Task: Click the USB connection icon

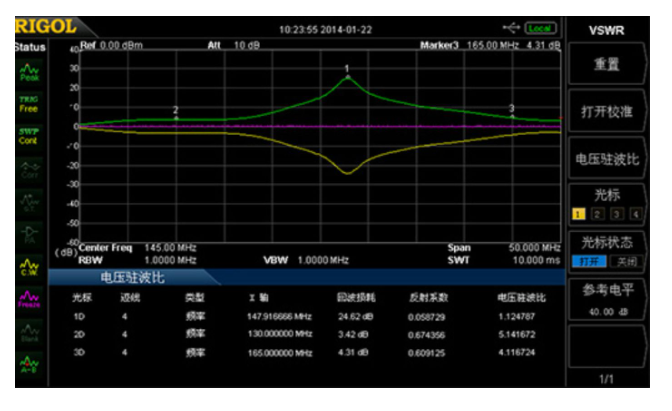Action: 511,28
